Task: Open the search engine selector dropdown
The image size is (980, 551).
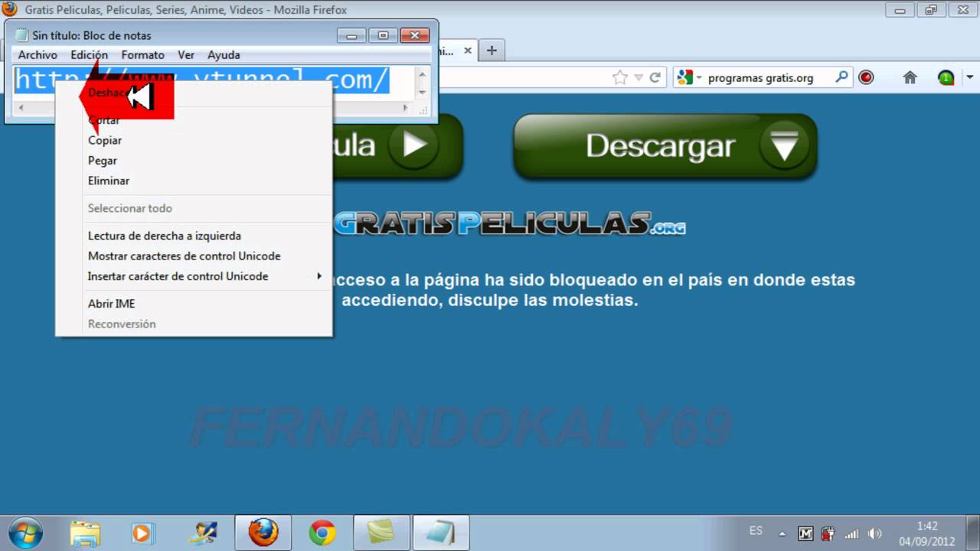Action: [689, 77]
